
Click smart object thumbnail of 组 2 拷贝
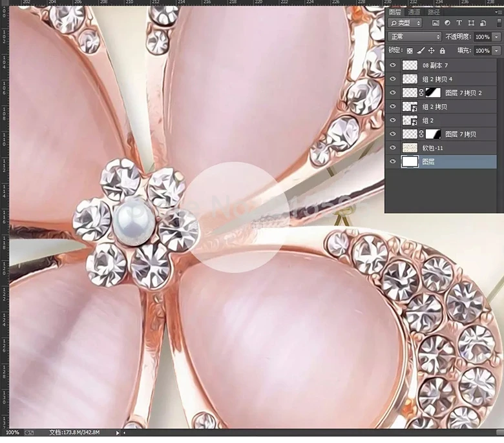click(410, 107)
